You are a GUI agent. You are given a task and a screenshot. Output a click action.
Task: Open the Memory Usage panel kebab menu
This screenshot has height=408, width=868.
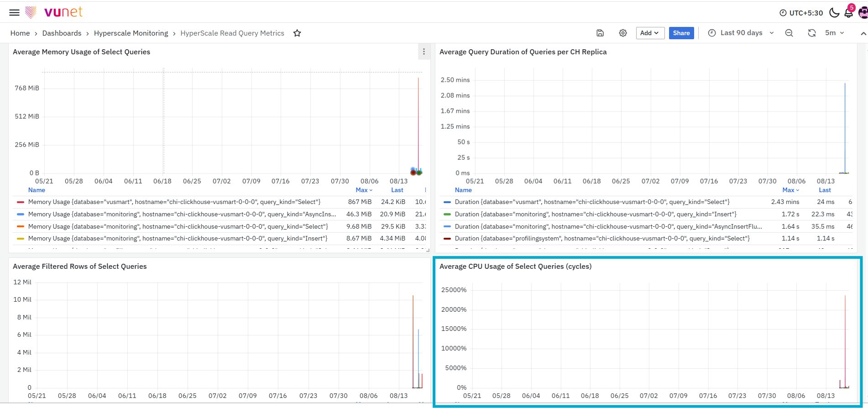(x=424, y=52)
